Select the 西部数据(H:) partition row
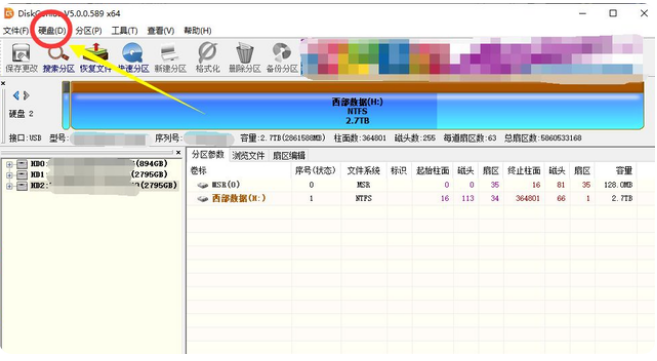 click(x=414, y=199)
